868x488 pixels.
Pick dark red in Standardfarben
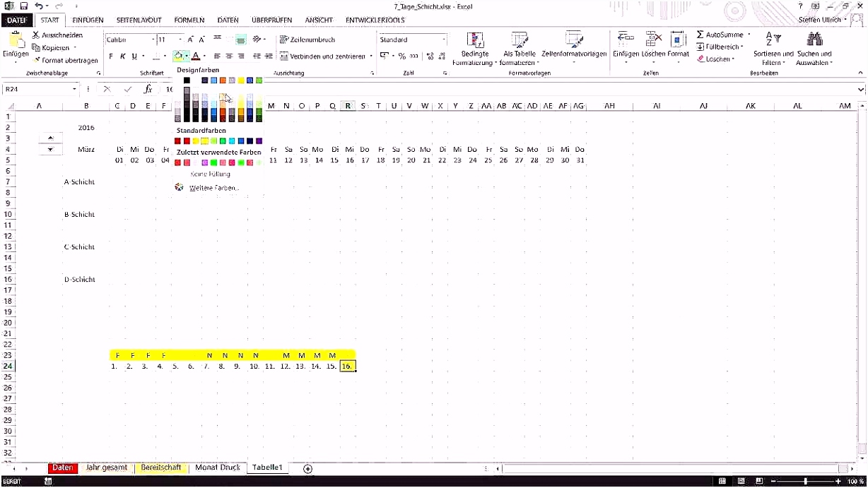pyautogui.click(x=178, y=141)
